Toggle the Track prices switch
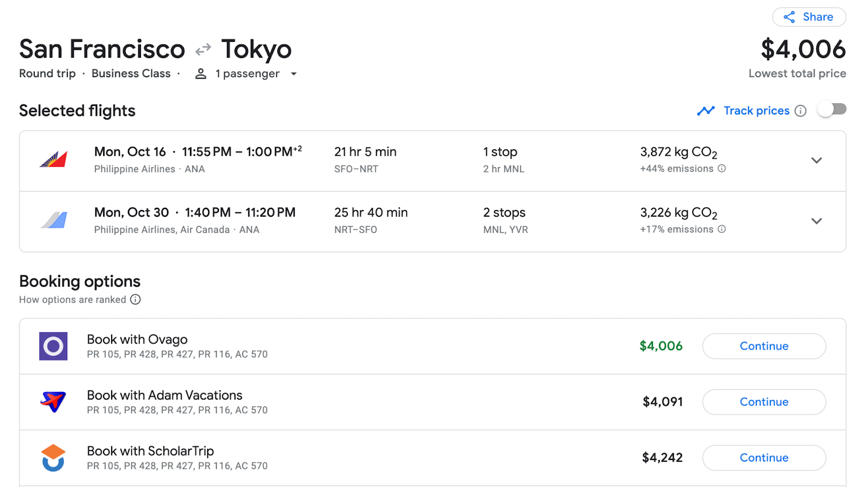 [x=832, y=110]
